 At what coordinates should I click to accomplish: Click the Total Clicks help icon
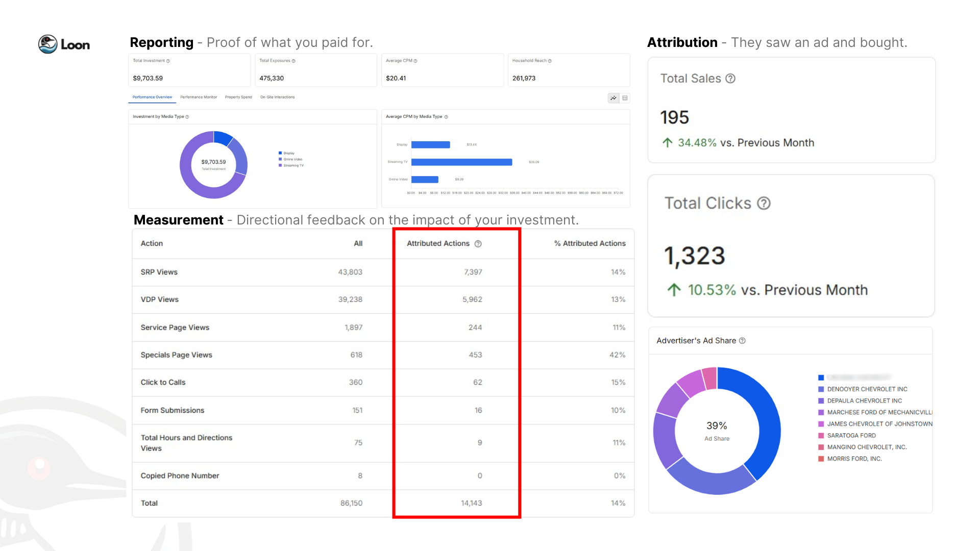764,204
